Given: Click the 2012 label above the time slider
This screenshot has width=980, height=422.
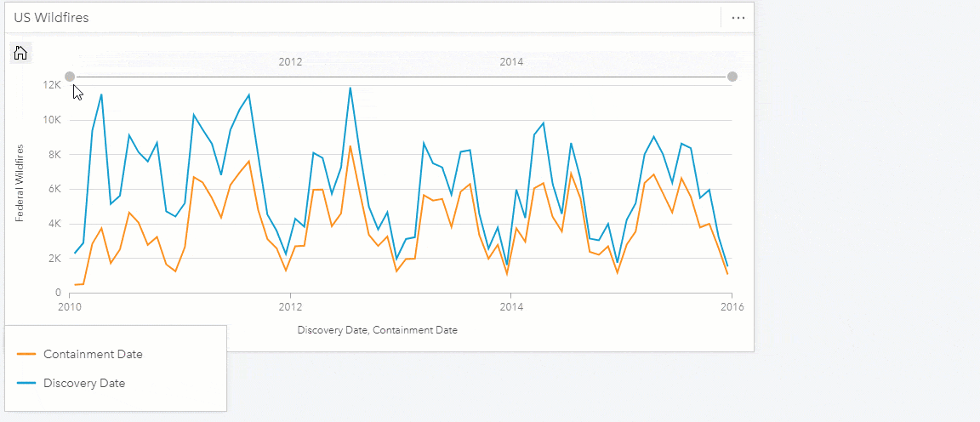Looking at the screenshot, I should click(x=291, y=61).
